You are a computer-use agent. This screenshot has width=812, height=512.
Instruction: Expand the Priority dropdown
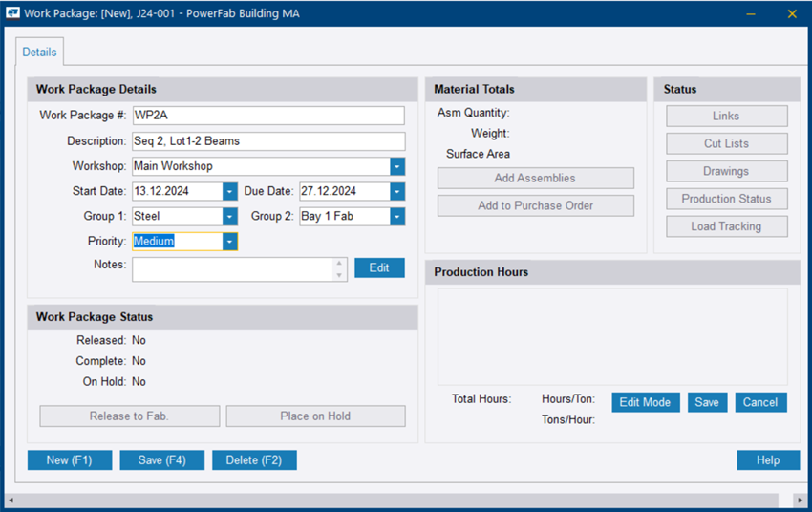230,242
